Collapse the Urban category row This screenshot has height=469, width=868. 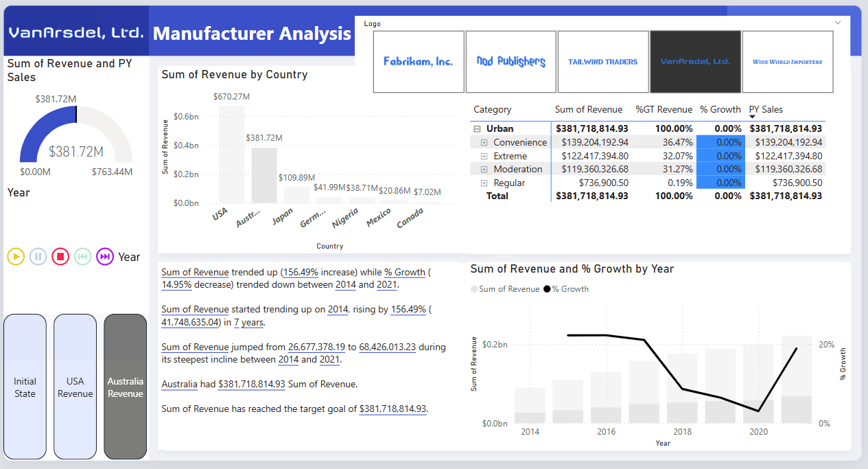[477, 129]
